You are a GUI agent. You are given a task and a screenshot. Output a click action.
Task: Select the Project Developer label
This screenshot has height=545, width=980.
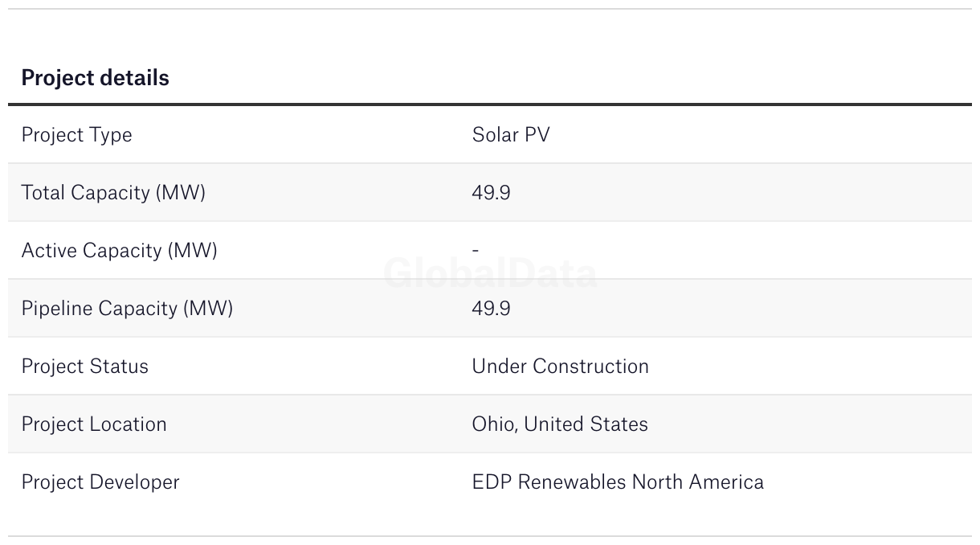[x=100, y=482]
